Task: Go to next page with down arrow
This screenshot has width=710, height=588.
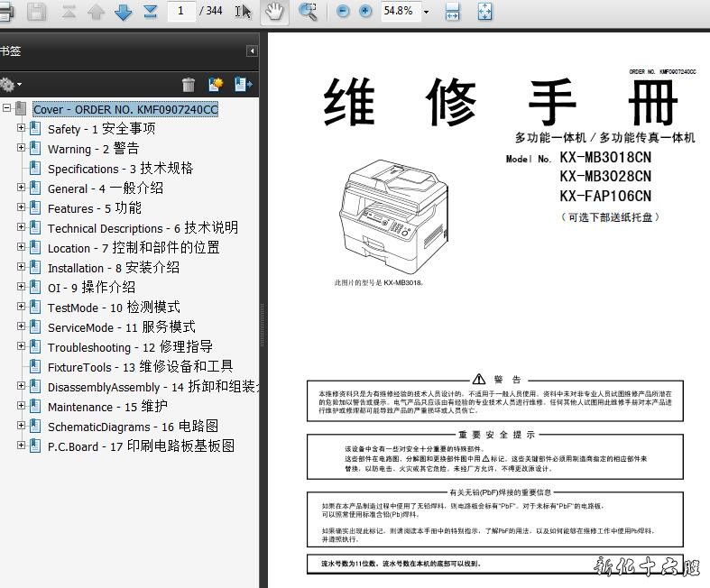Action: 123,12
